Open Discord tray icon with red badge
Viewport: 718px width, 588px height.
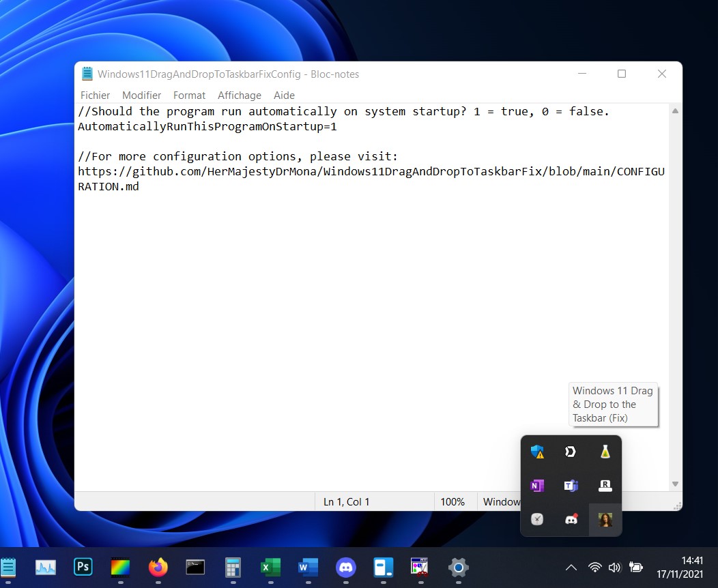(571, 519)
